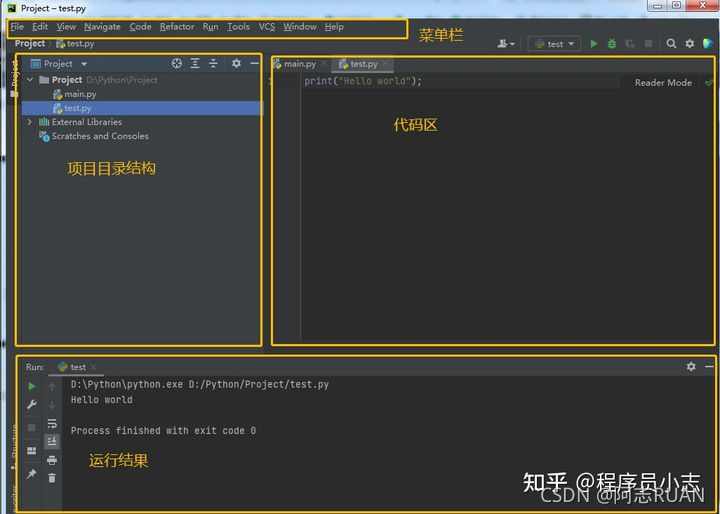Hide the Project panel with minus icon

point(254,63)
